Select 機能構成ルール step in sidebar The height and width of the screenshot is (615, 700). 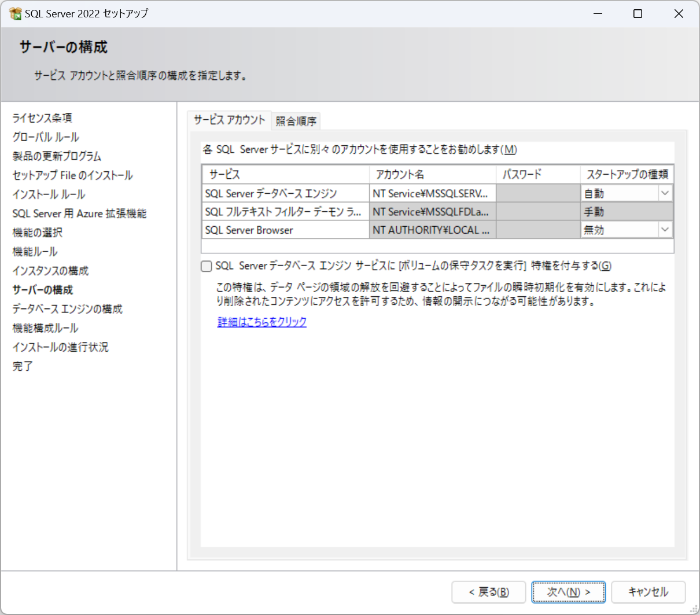[x=45, y=328]
